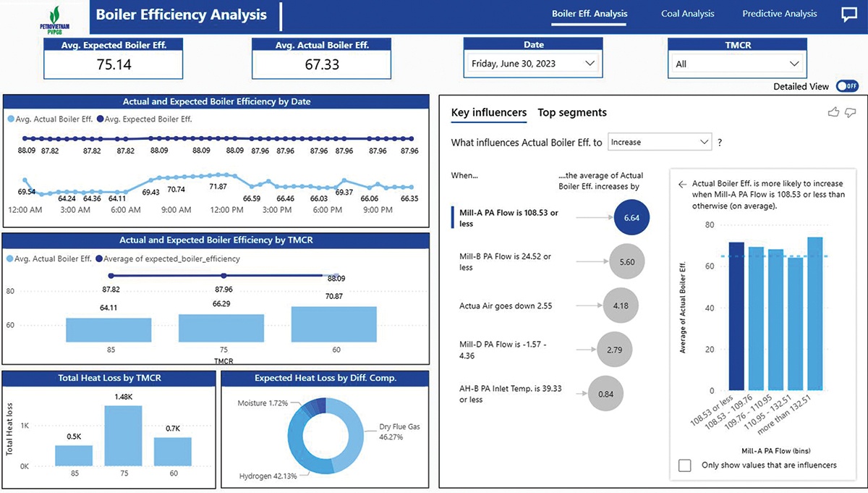Switch to Top segments view
This screenshot has height=493, width=868.
572,112
